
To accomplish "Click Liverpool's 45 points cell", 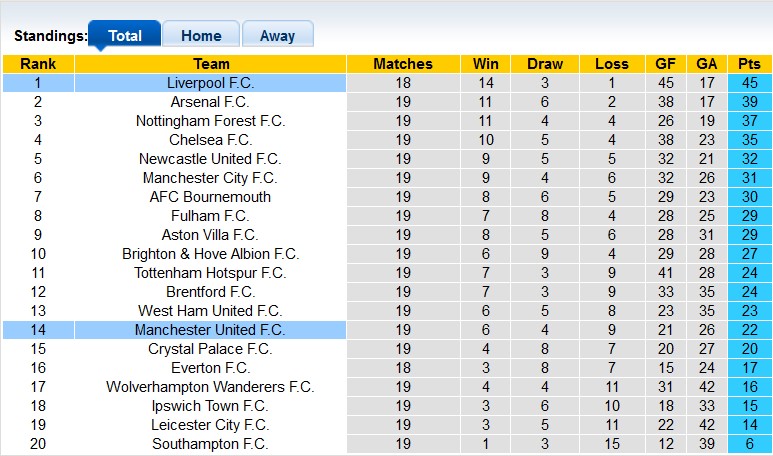I will (749, 83).
